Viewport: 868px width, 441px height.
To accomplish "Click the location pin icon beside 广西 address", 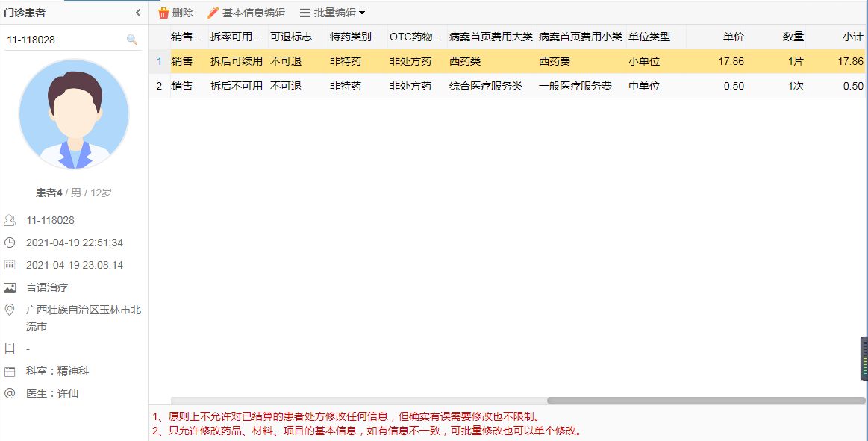I will [x=10, y=310].
